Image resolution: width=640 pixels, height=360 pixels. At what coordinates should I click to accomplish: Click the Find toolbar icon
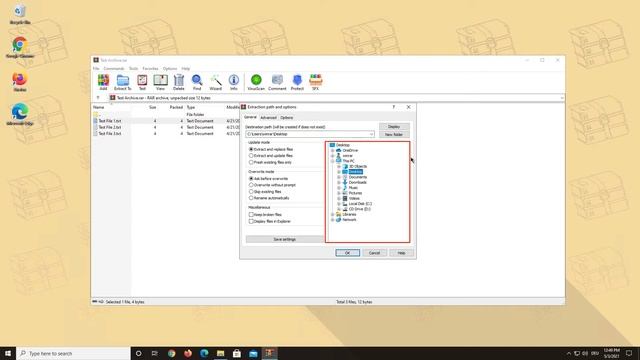coord(197,82)
